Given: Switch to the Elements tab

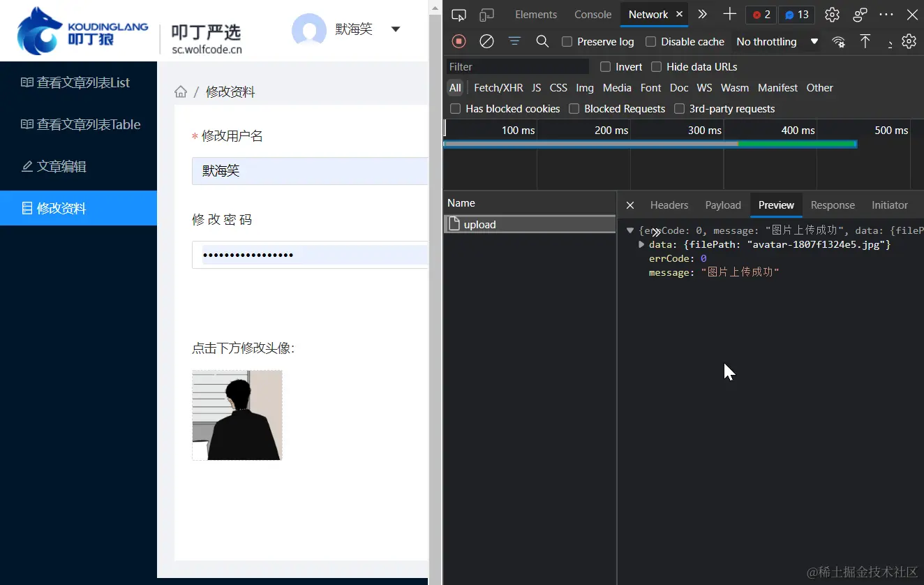Looking at the screenshot, I should coord(536,15).
